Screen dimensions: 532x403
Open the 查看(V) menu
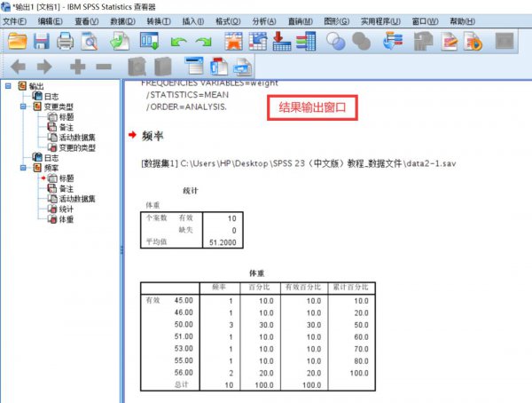(x=87, y=21)
